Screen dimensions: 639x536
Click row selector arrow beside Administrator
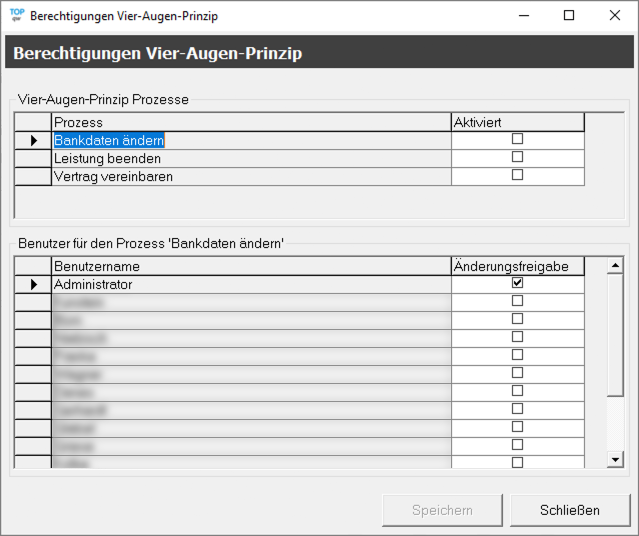click(x=33, y=285)
